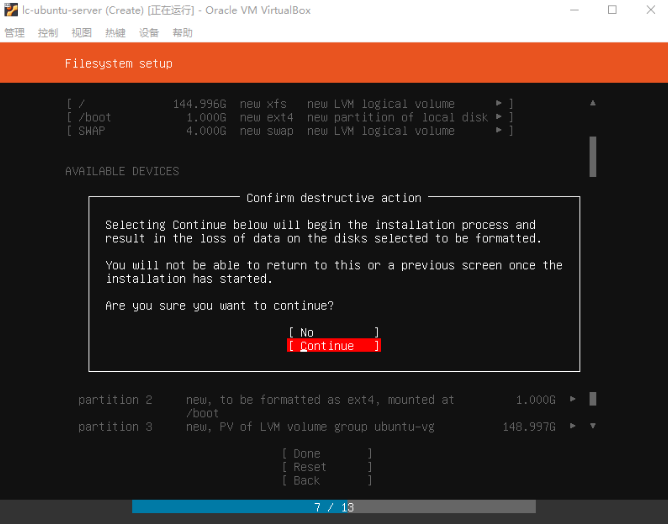Open the 管理 menu

pos(14,33)
